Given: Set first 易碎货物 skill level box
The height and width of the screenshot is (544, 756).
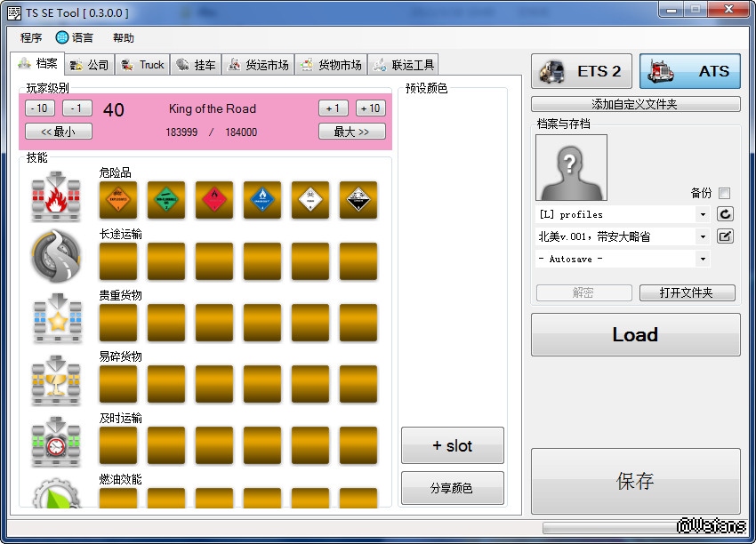Looking at the screenshot, I should click(x=118, y=384).
